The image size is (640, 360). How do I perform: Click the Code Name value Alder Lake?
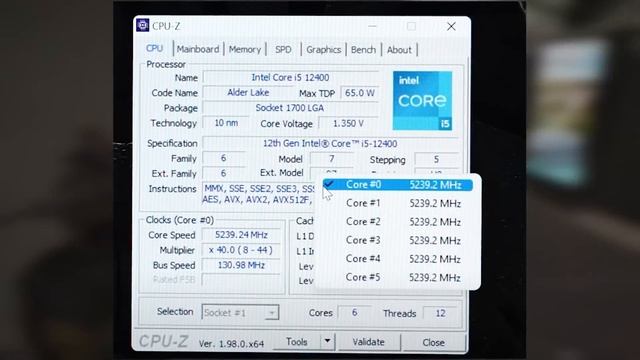pos(248,93)
